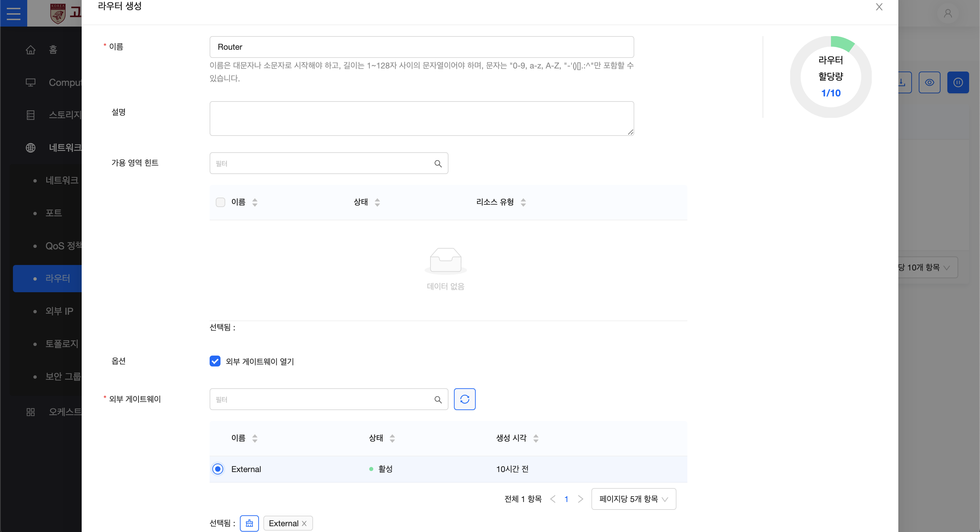Open the hamburger menu in the header
The image size is (980, 532).
(x=13, y=13)
